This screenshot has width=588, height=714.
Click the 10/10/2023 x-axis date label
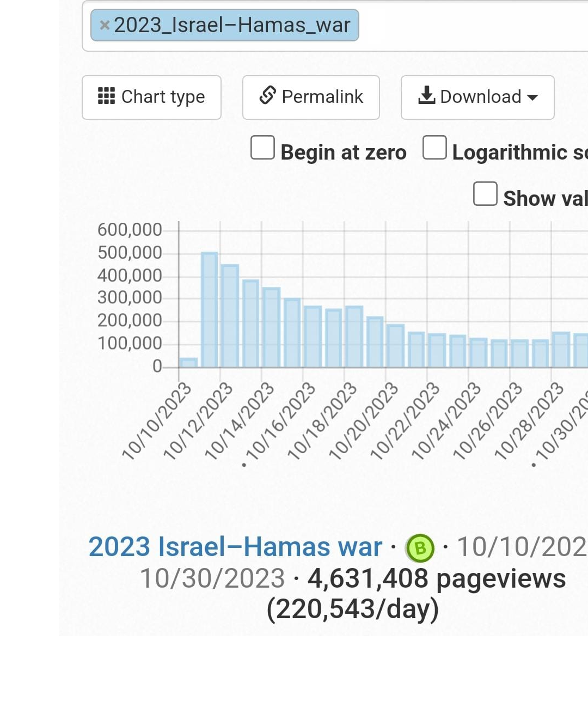tap(157, 420)
